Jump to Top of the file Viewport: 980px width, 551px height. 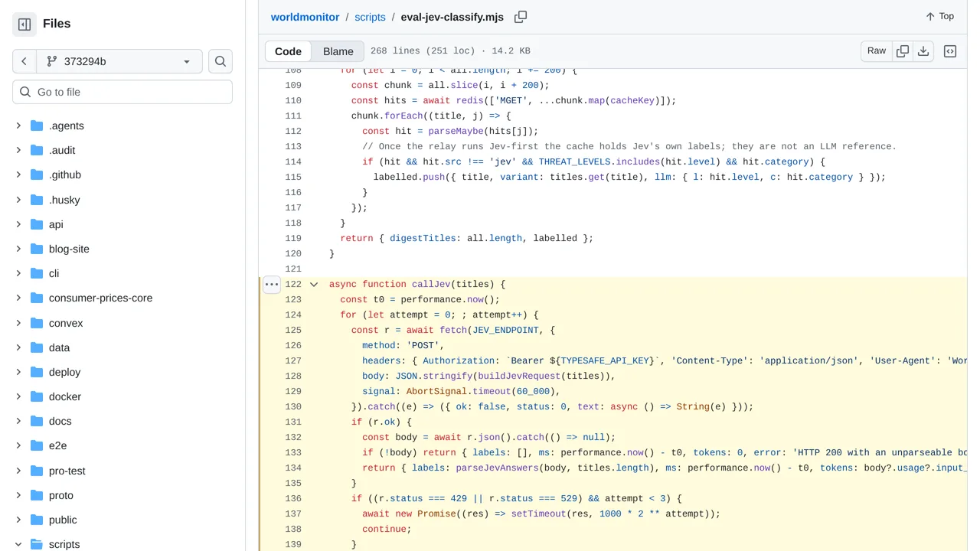(x=940, y=16)
